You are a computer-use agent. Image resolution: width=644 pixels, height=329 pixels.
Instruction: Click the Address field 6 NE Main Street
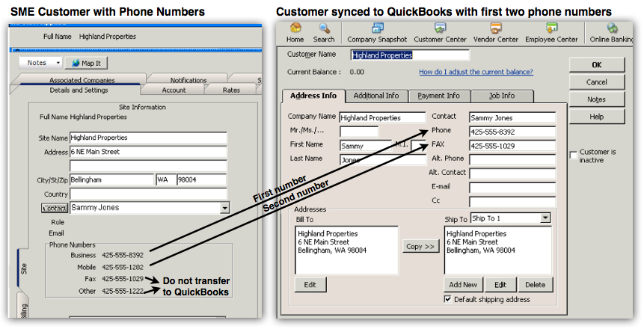coord(148,152)
